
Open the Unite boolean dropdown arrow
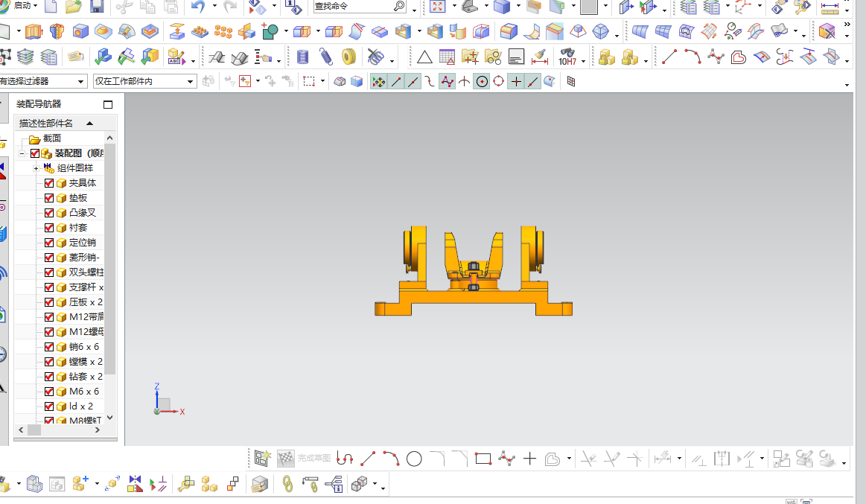pyautogui.click(x=285, y=31)
